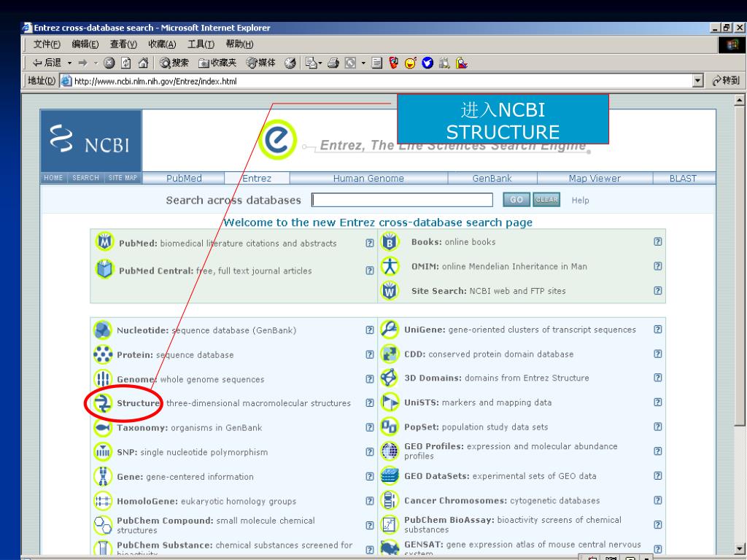
Task: Click the PubChem Compound icon
Action: point(103,525)
